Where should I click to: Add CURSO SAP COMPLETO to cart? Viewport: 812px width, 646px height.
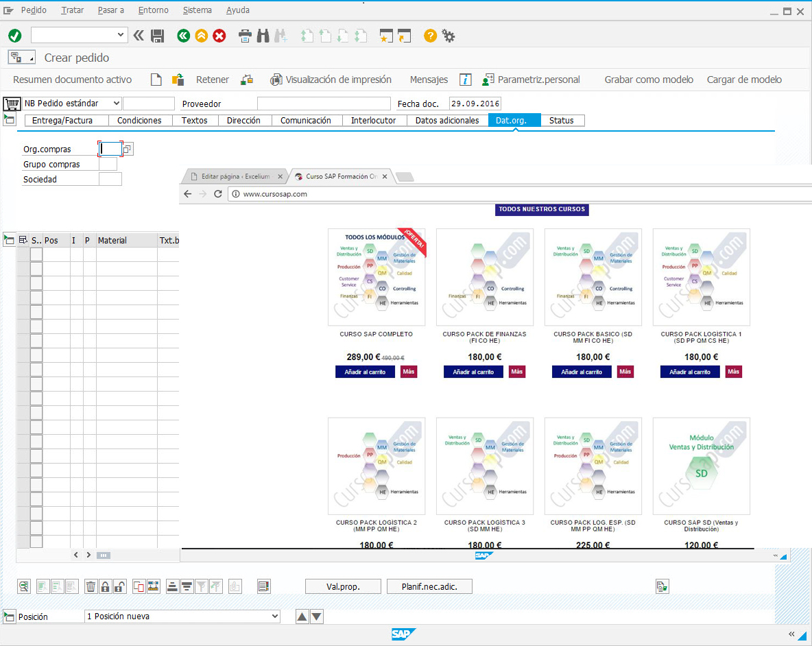point(365,372)
